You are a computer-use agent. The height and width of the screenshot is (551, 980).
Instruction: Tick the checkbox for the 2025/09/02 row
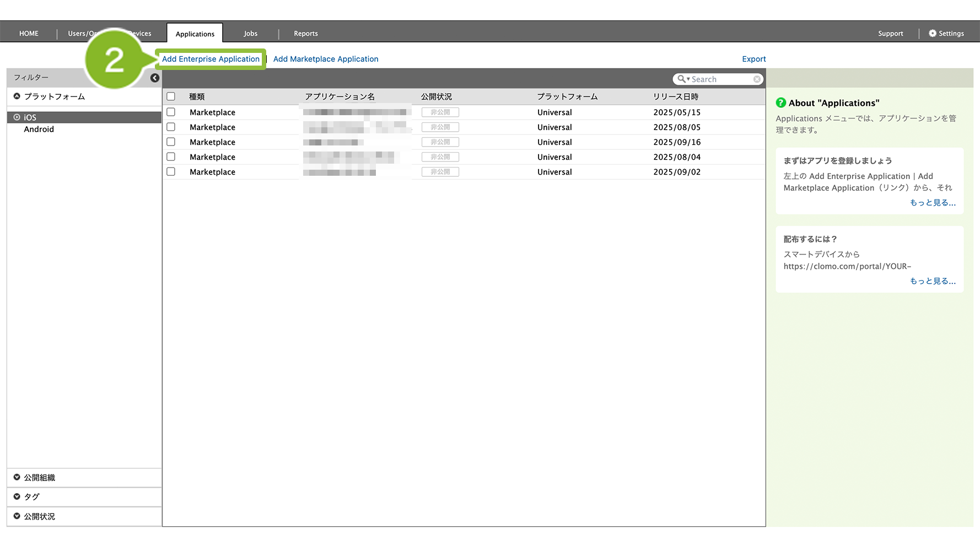[171, 172]
